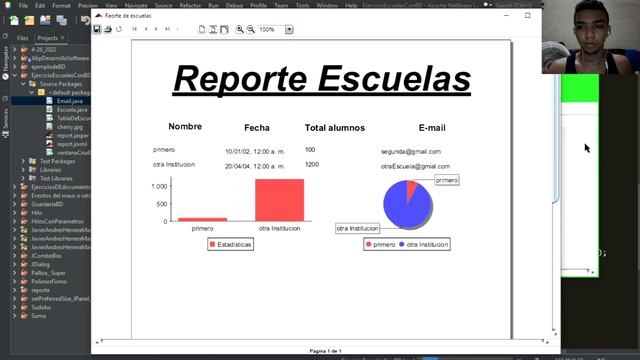The width and height of the screenshot is (640, 360).
Task: Zoom in on the report
Action: pos(240,29)
